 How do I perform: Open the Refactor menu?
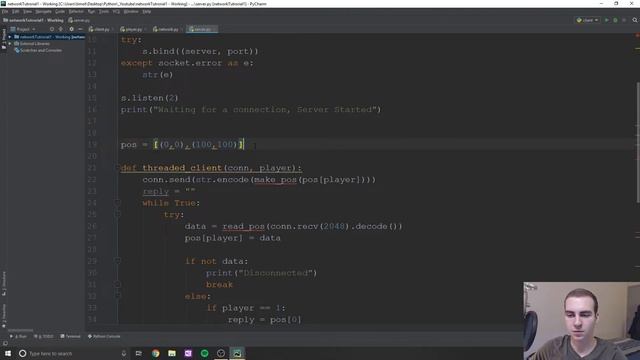click(76, 11)
